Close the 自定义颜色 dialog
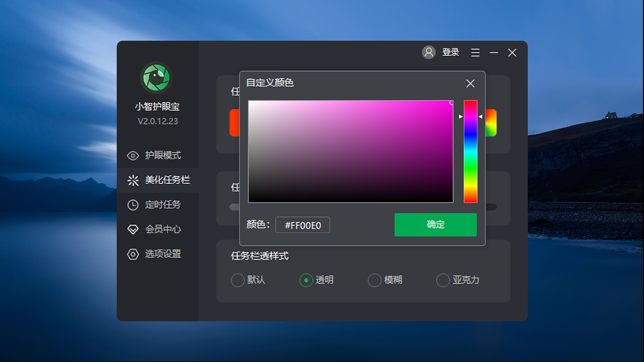 point(470,83)
